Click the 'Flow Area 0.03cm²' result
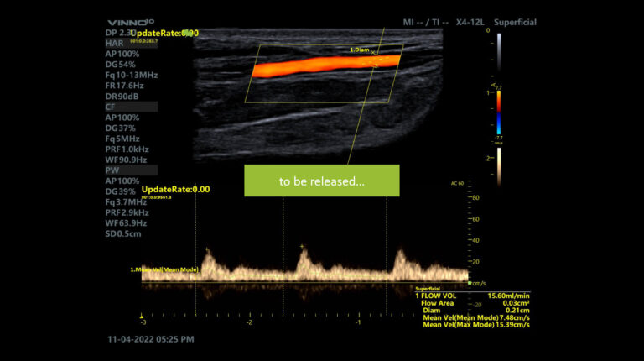Viewport: 644px width, 361px height. pyautogui.click(x=475, y=303)
